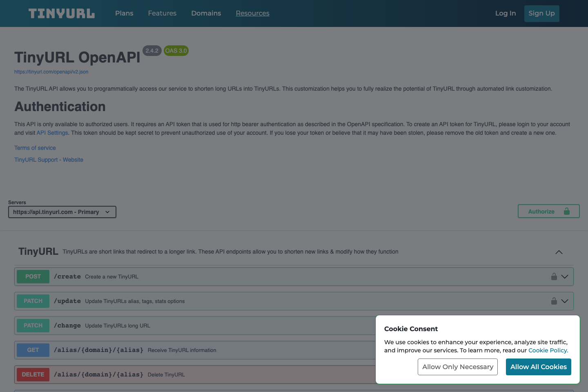Click the padlock icon on the Authorize button

566,211
